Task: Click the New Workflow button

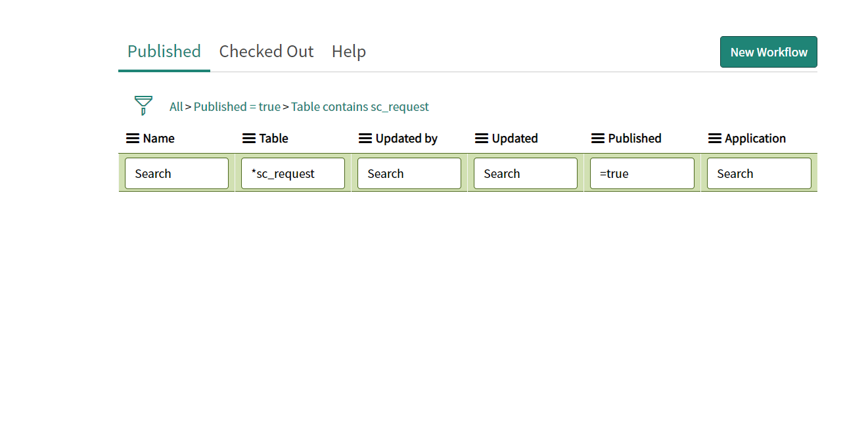Action: pyautogui.click(x=769, y=52)
